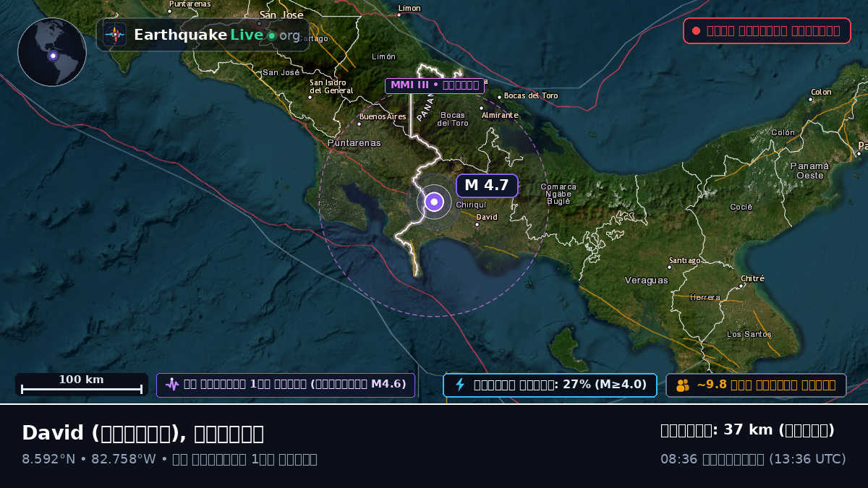Click the Comarca Ngäbe Buglé label
The image size is (868, 488).
tap(558, 194)
